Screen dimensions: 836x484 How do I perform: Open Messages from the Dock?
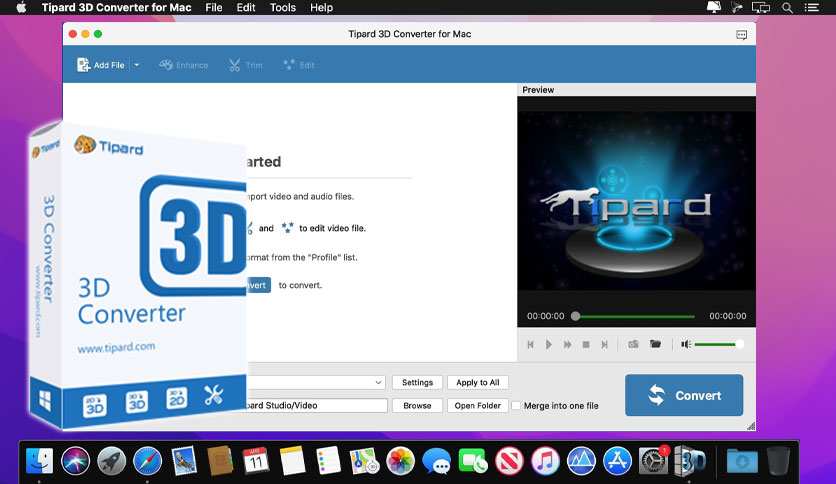(x=437, y=461)
